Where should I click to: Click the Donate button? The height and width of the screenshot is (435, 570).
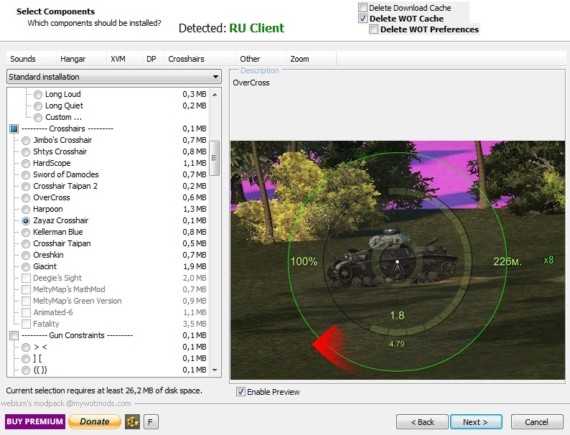click(x=95, y=422)
